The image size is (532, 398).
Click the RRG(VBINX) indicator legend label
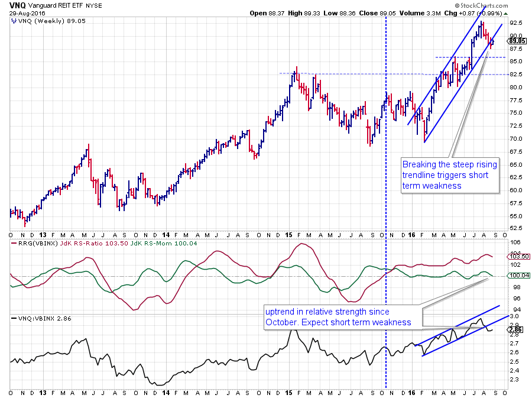pos(38,243)
